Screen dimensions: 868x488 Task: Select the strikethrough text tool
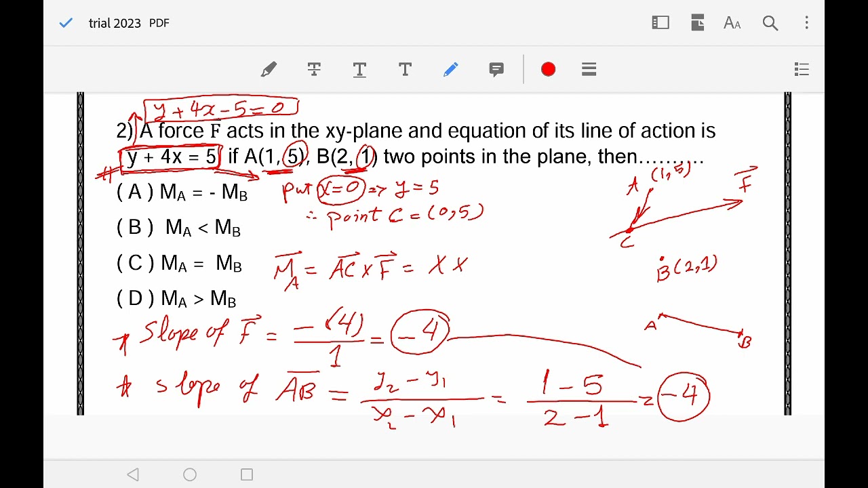[314, 69]
